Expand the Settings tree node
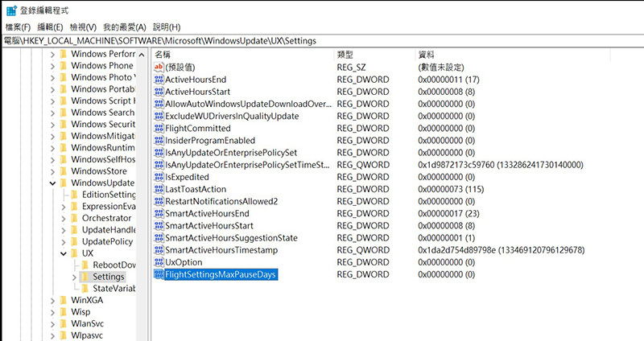 74,277
